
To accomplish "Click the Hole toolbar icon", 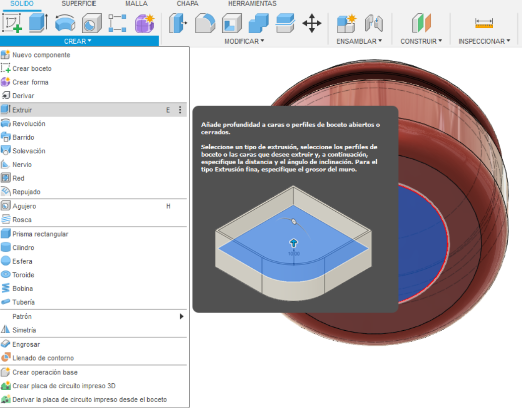I will (92, 23).
